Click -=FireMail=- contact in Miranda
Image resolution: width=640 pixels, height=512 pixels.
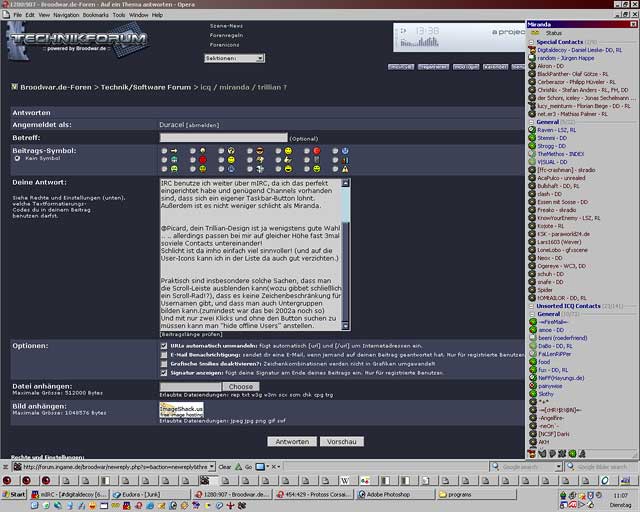tap(553, 322)
